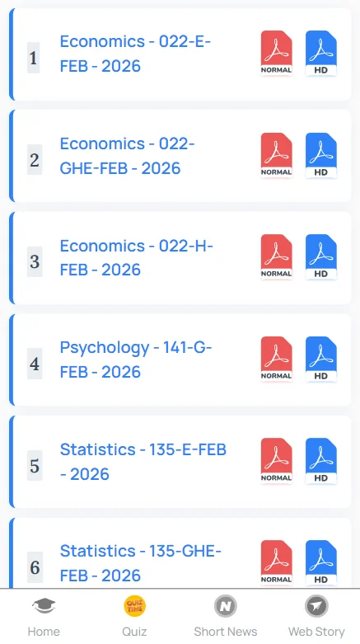Download the Statistics 135-GHE NORMAL PDF

(x=276, y=563)
